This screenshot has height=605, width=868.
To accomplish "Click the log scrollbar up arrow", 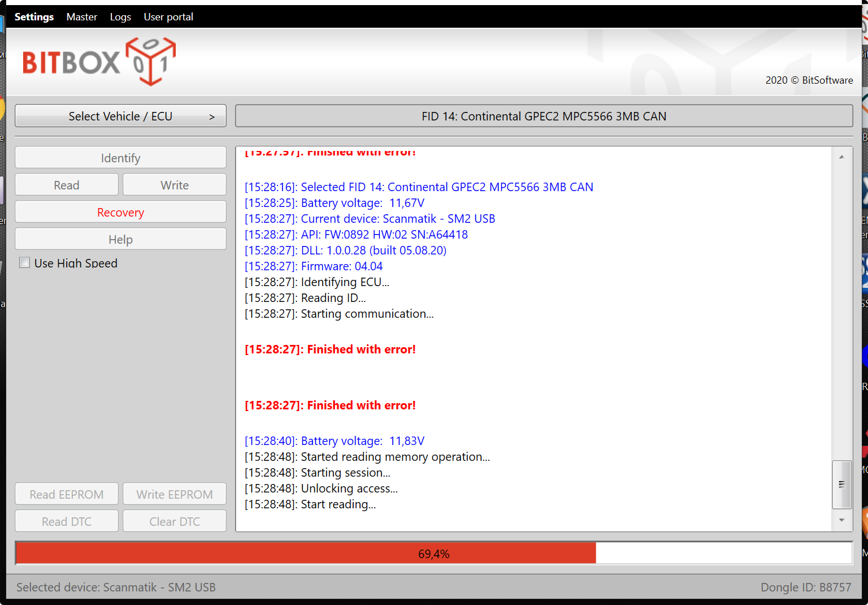I will pyautogui.click(x=841, y=157).
